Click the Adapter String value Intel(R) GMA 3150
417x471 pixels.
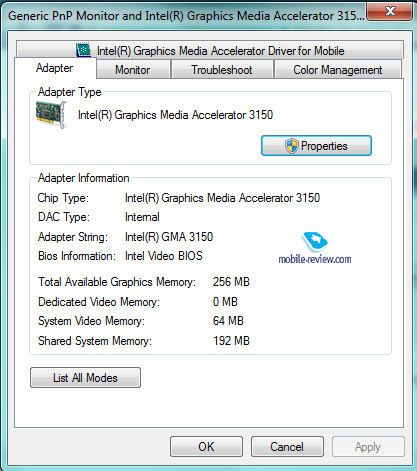point(169,237)
